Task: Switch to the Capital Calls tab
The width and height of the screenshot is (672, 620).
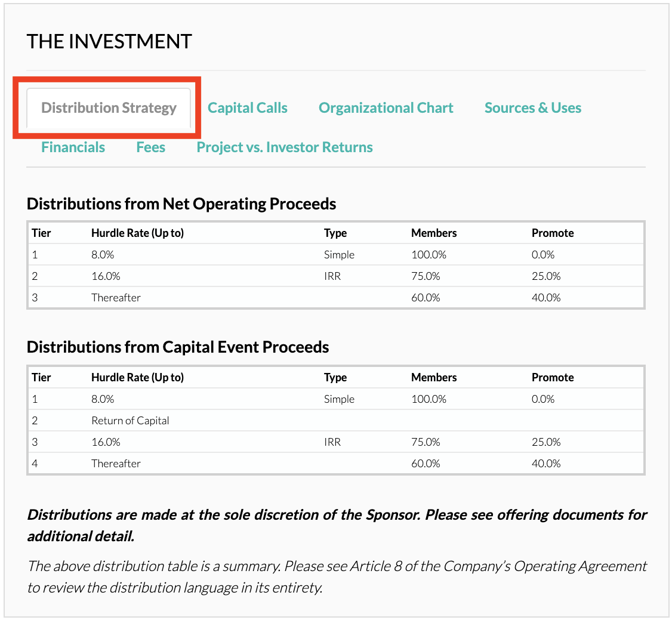Action: [x=247, y=108]
